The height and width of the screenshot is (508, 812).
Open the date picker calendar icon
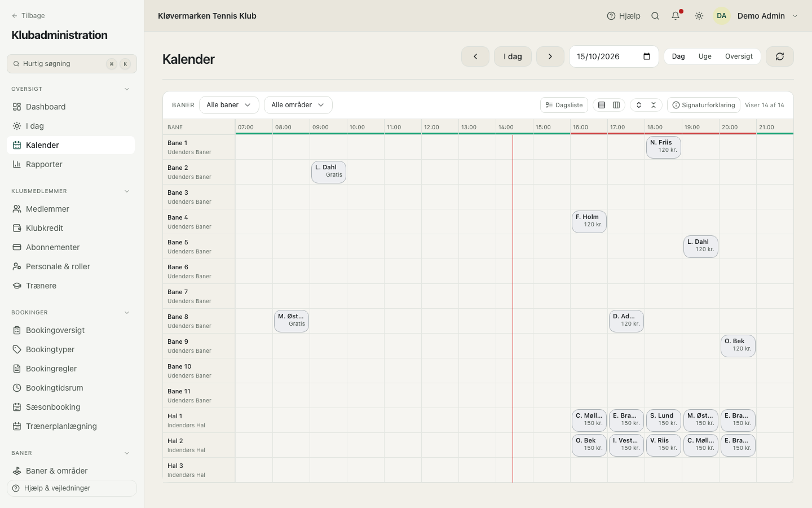tap(647, 56)
